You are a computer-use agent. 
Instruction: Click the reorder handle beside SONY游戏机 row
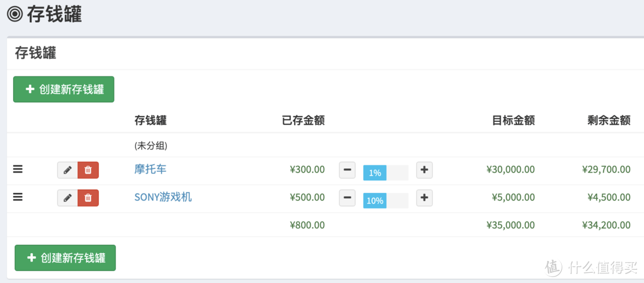(x=18, y=197)
